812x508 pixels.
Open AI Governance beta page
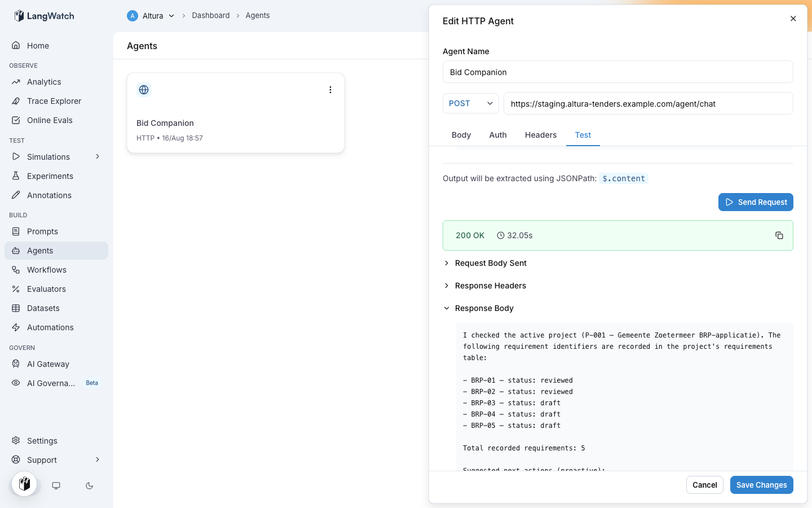(56, 383)
